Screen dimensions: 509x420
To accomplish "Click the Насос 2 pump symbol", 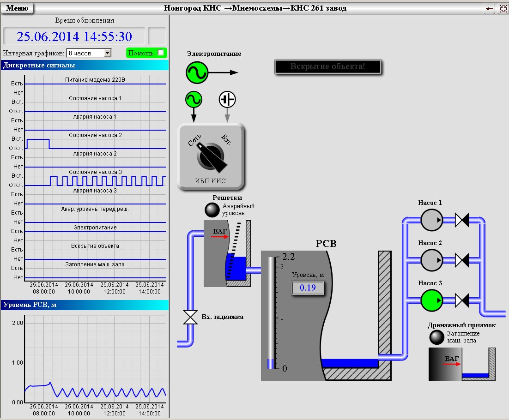I will pos(432,260).
